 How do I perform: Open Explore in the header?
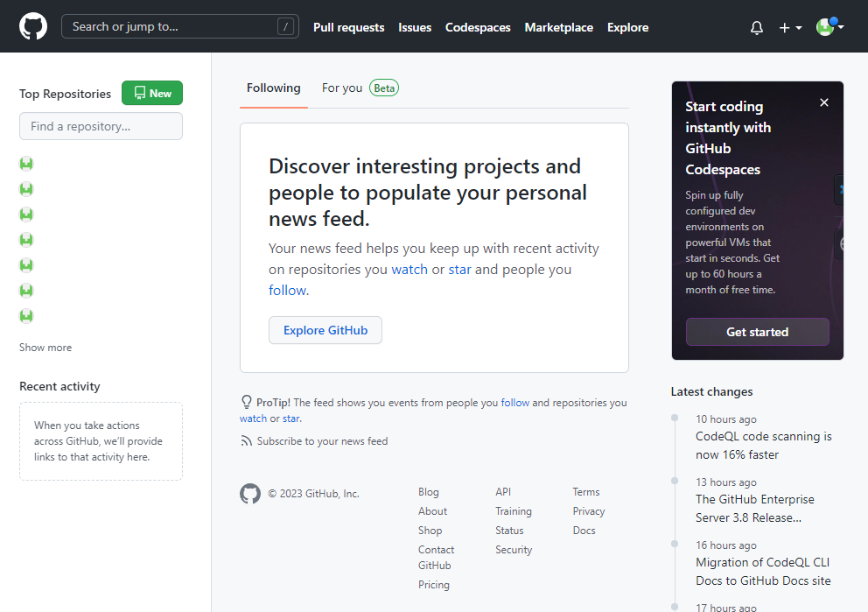pyautogui.click(x=627, y=27)
